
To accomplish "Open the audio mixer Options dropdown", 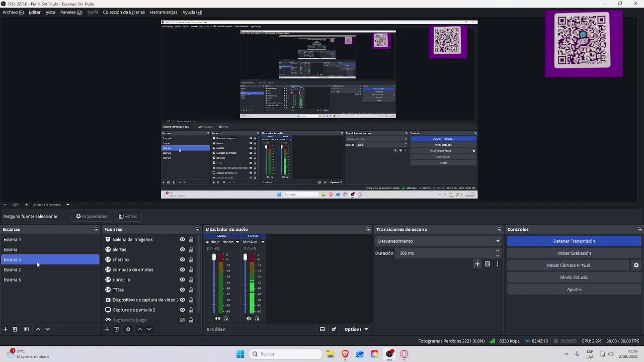I will pyautogui.click(x=356, y=329).
